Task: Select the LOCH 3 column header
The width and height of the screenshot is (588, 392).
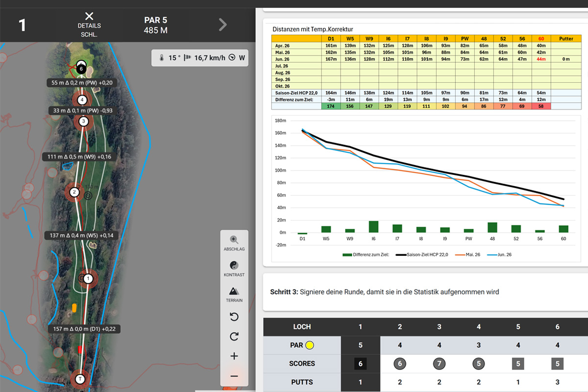Action: pos(439,326)
